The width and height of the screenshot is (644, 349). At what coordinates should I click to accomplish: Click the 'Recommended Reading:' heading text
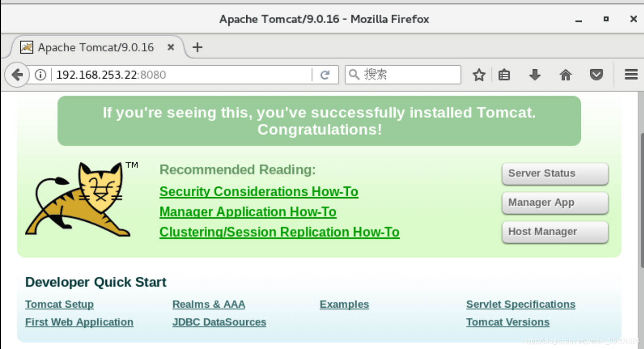[x=238, y=170]
